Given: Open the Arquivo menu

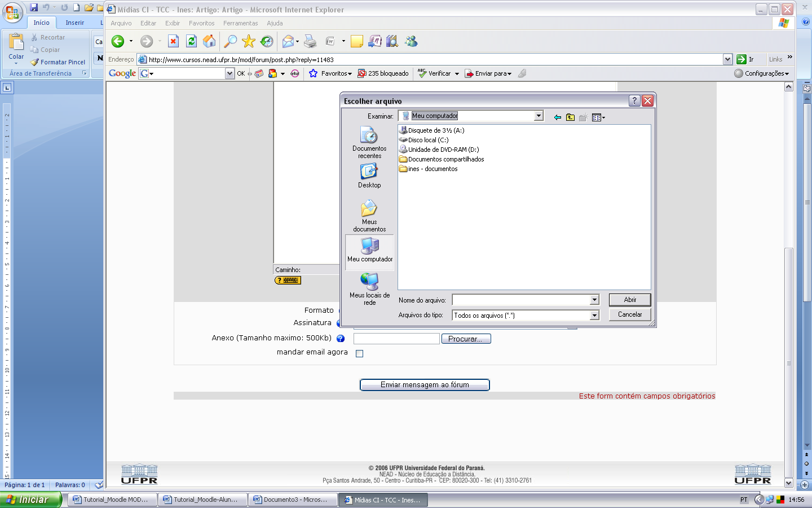Looking at the screenshot, I should (121, 23).
